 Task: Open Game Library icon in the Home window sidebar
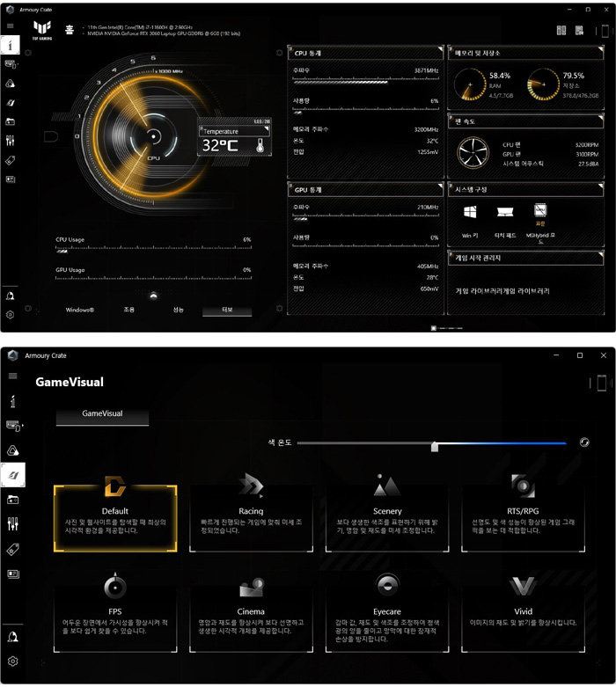pyautogui.click(x=10, y=121)
